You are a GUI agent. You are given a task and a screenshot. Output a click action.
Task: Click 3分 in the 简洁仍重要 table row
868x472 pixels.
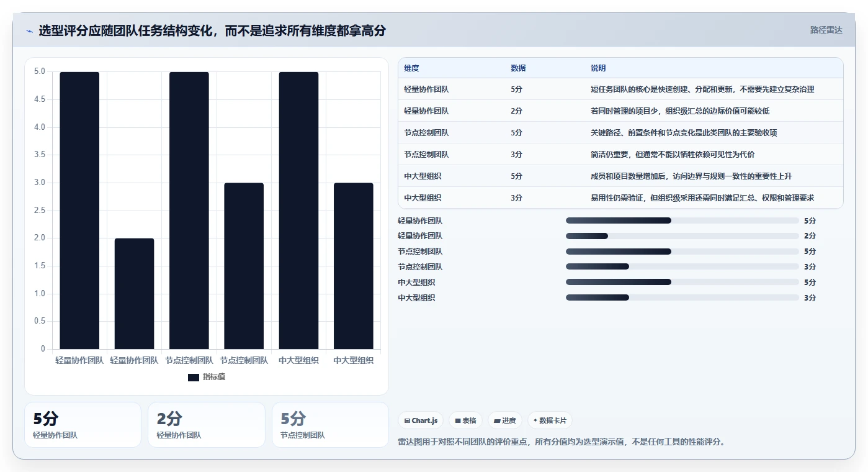tap(516, 155)
